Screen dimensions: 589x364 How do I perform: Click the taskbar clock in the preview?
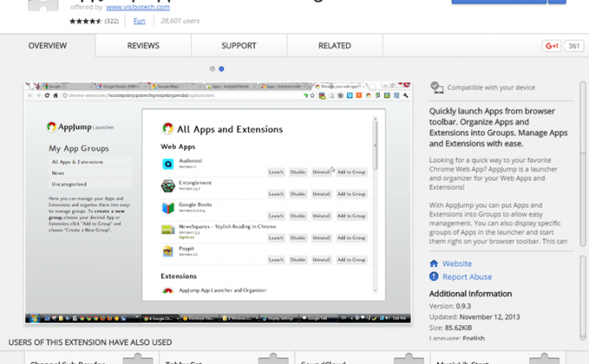tap(399, 318)
